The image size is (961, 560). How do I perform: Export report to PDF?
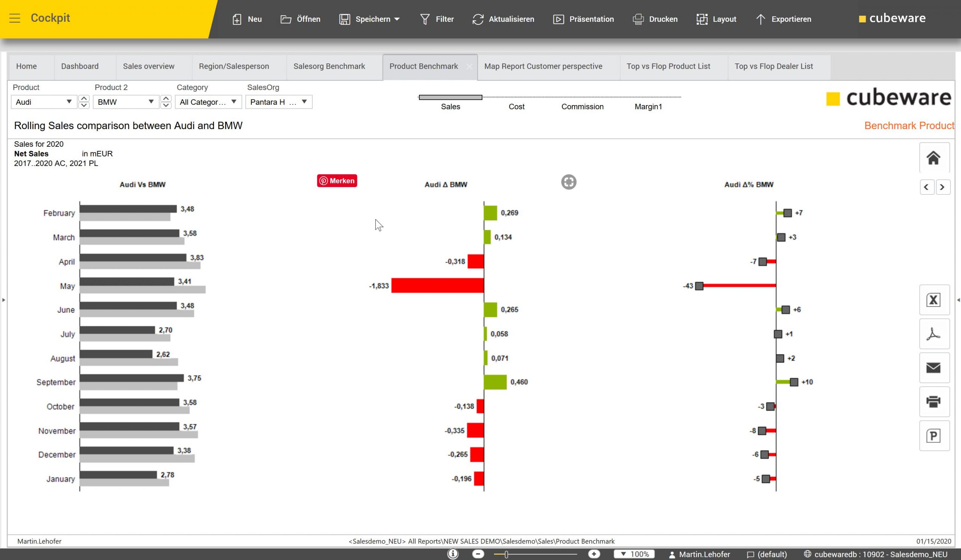934,334
